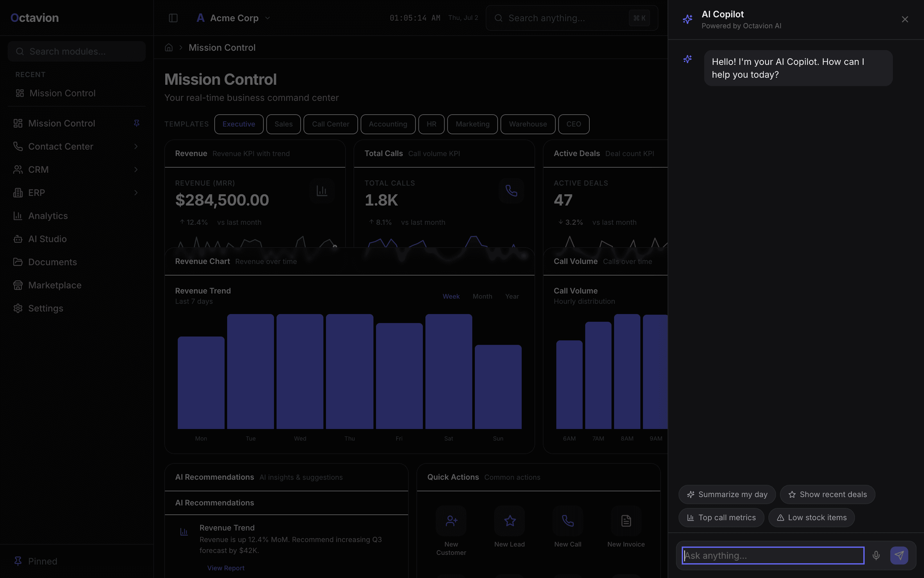The height and width of the screenshot is (578, 924).
Task: Open the Analytics chart icon
Action: [18, 215]
